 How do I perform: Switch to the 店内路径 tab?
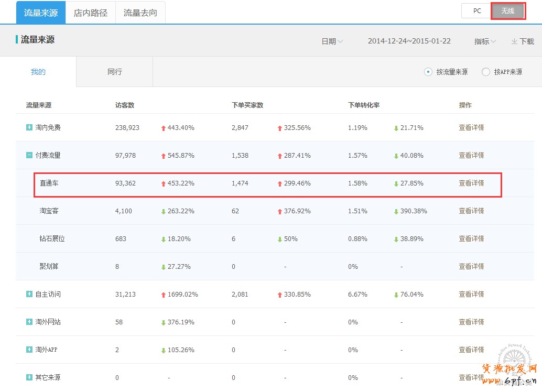click(x=91, y=13)
